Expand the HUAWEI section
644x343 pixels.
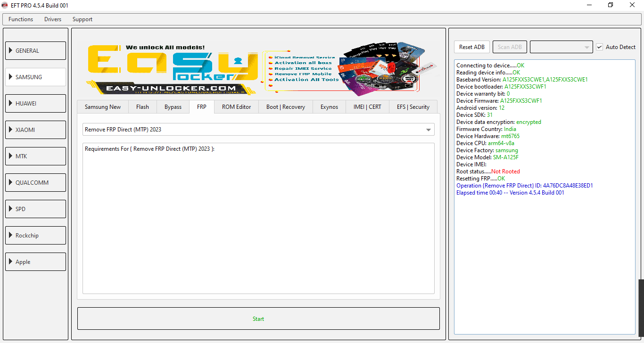tap(35, 103)
